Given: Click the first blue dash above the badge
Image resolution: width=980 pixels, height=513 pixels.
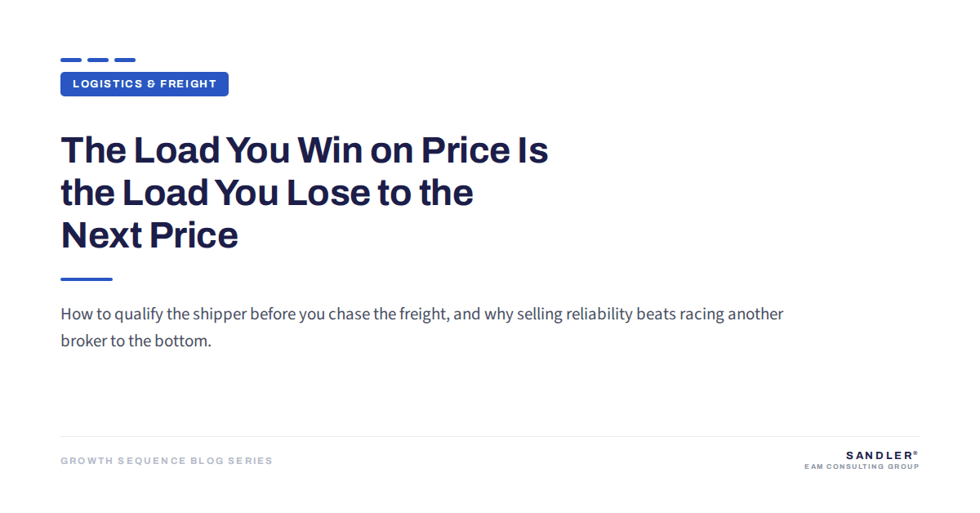Looking at the screenshot, I should (71, 60).
